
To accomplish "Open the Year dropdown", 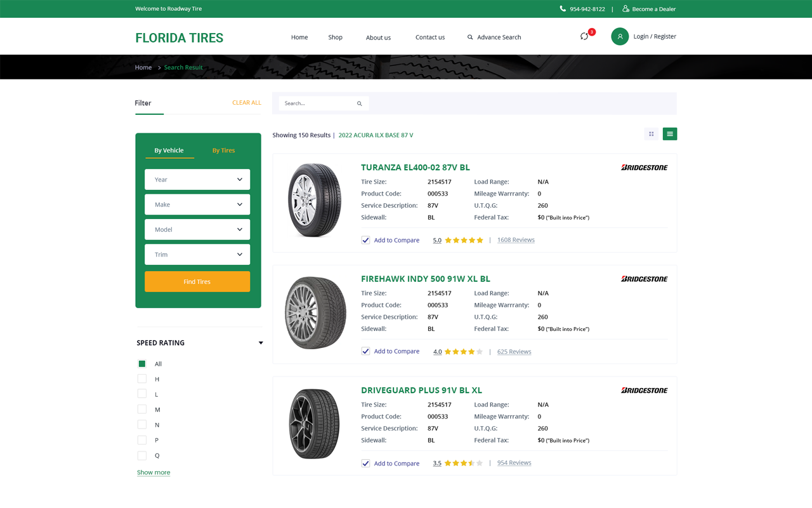I will click(197, 180).
